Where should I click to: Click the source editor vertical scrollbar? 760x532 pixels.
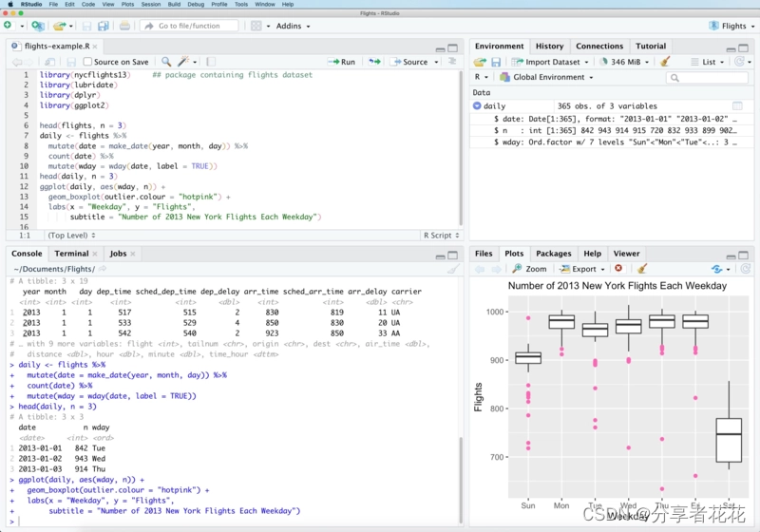point(461,148)
